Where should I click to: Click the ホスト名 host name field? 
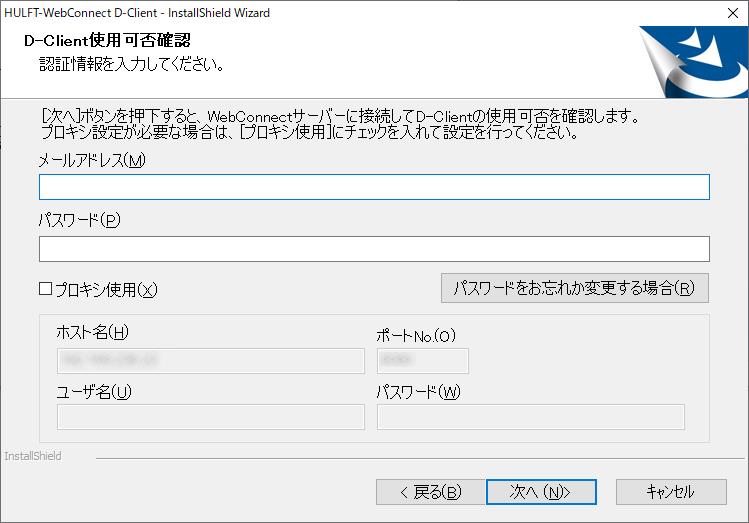211,361
